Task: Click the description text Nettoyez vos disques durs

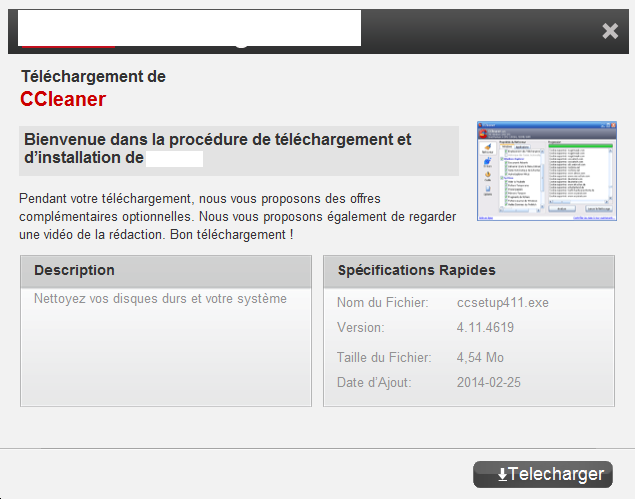Action: tap(160, 299)
